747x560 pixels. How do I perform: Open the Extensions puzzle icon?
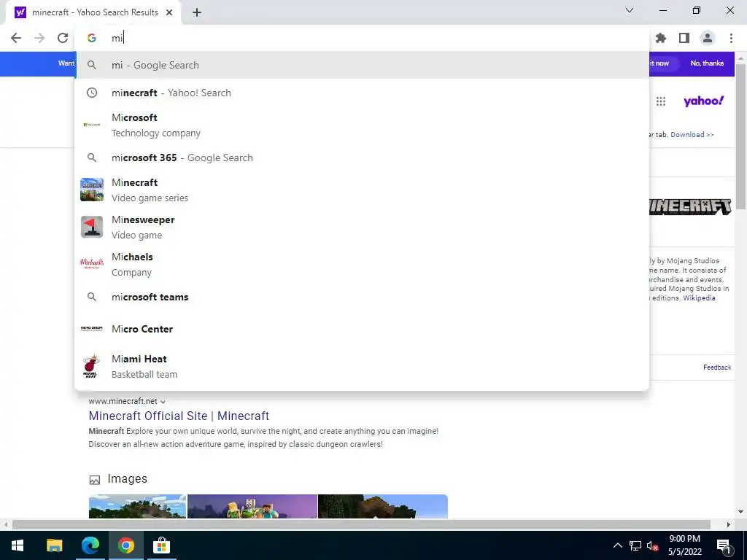tap(661, 38)
